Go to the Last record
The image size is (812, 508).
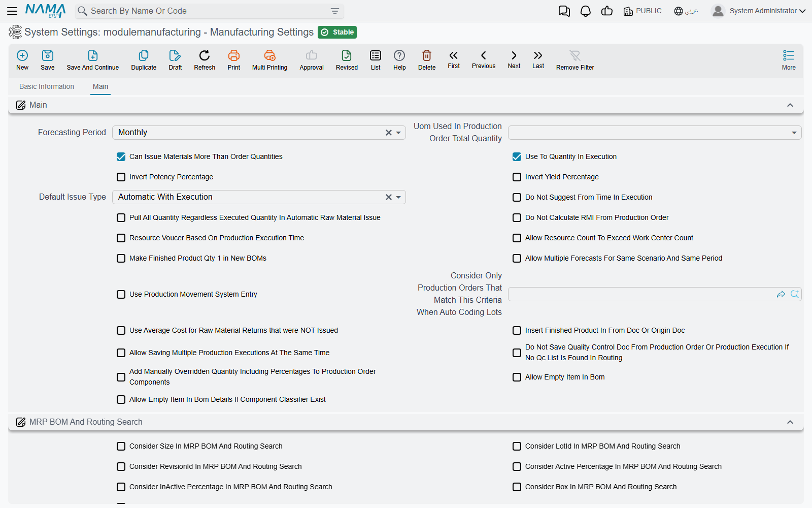(538, 55)
